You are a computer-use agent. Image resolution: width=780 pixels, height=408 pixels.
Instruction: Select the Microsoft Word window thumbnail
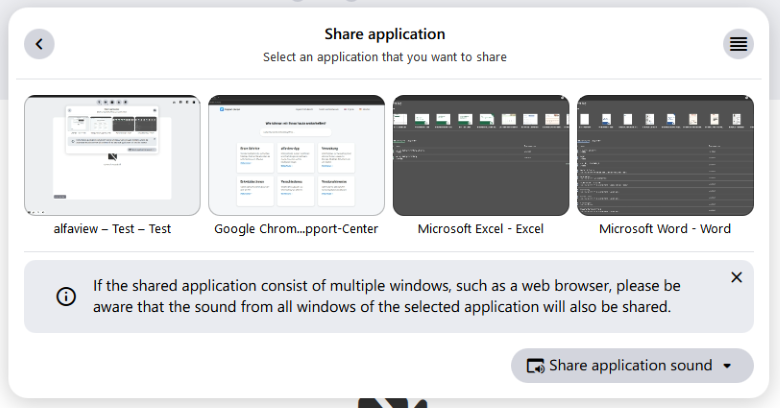[665, 155]
